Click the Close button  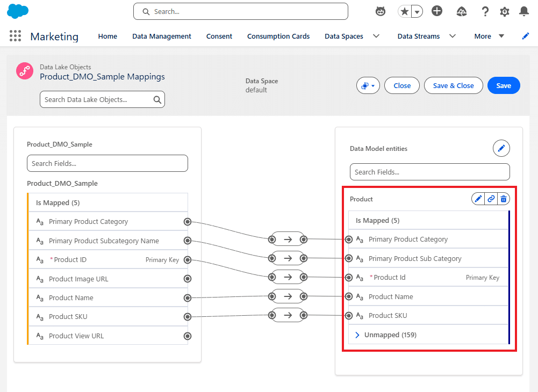coord(402,85)
